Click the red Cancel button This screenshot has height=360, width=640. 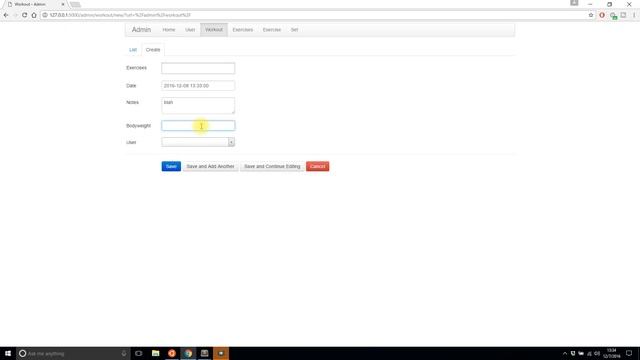[x=318, y=167]
